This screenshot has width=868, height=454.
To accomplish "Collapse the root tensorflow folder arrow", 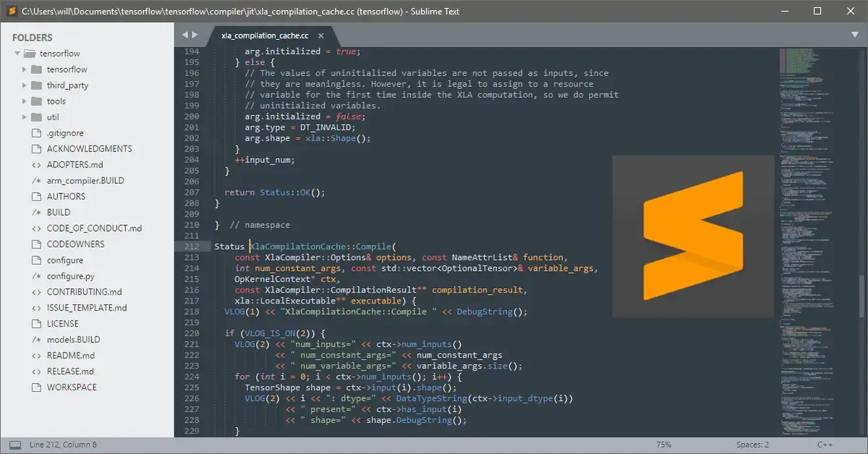I will click(17, 54).
